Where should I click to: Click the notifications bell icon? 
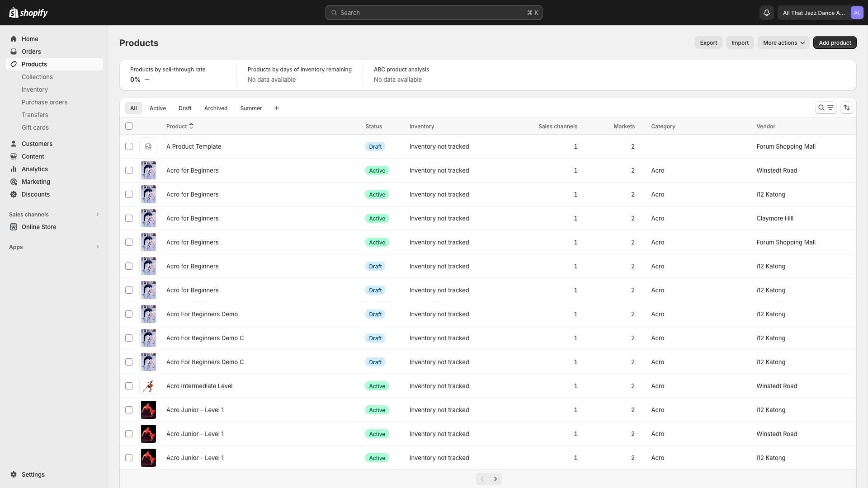(766, 13)
